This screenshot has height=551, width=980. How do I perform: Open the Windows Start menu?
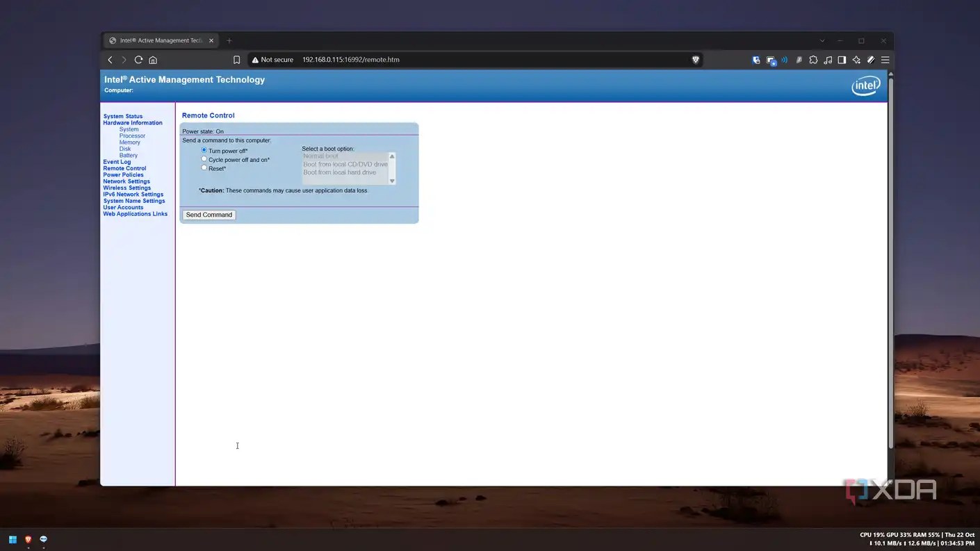[x=13, y=539]
